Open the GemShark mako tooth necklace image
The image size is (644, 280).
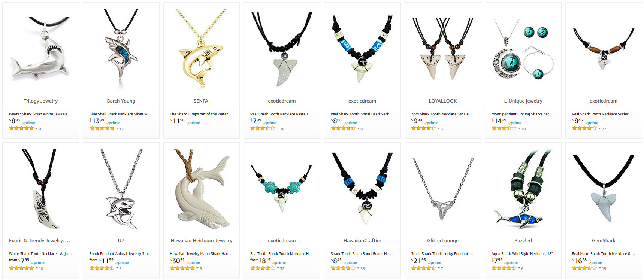603,188
